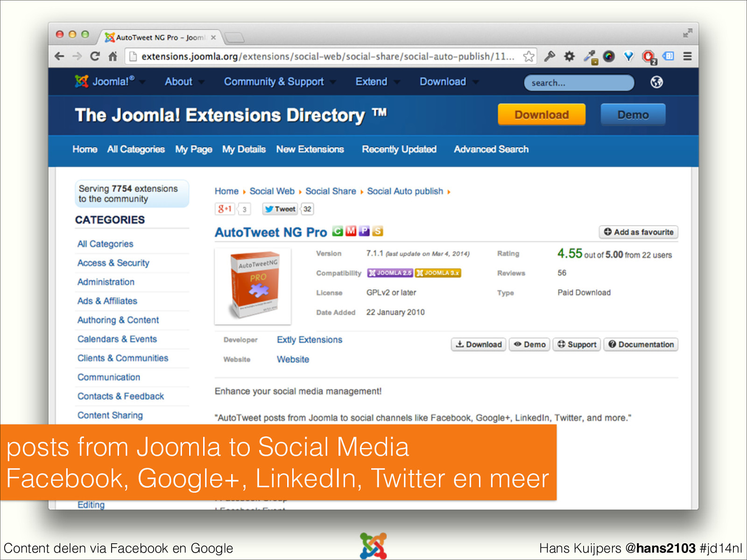
Task: Click the Social Web breadcrumb
Action: tap(272, 191)
